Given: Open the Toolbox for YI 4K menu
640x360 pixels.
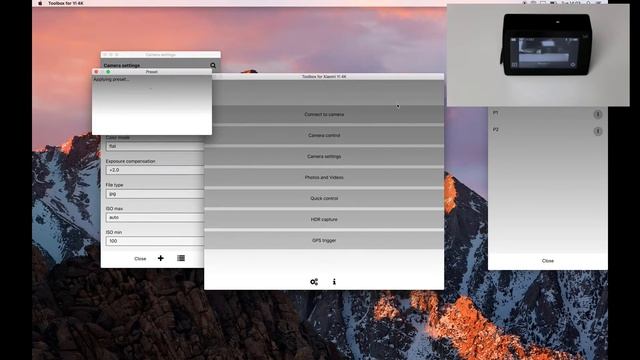Looking at the screenshot, I should [66, 3].
